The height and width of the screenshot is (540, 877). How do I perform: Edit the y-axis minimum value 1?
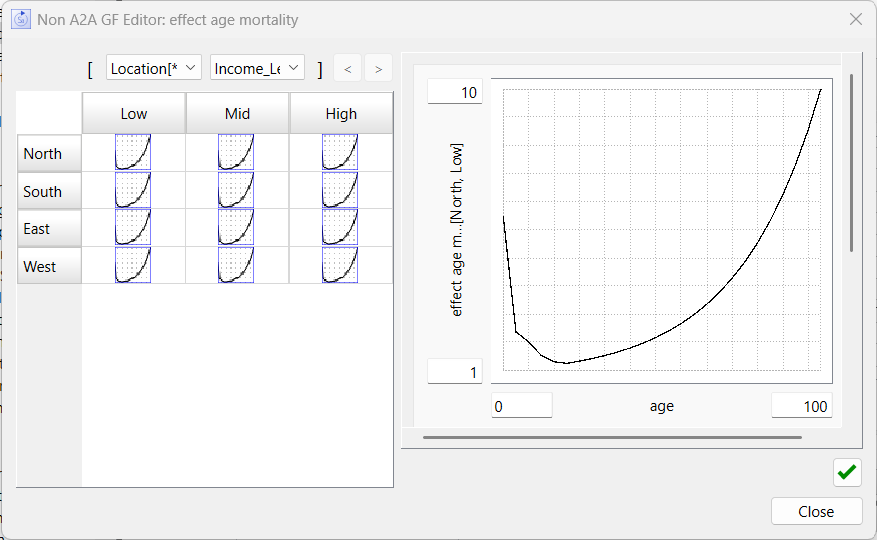[x=455, y=372]
